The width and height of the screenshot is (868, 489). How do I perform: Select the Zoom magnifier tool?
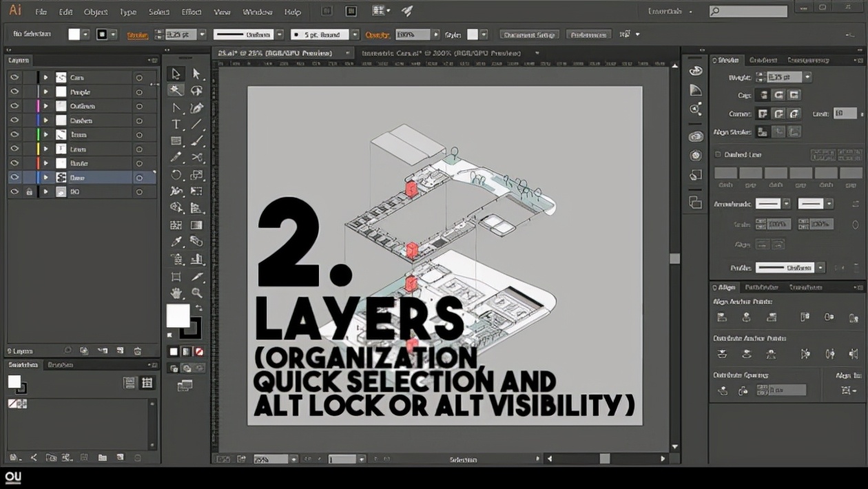[x=196, y=293]
